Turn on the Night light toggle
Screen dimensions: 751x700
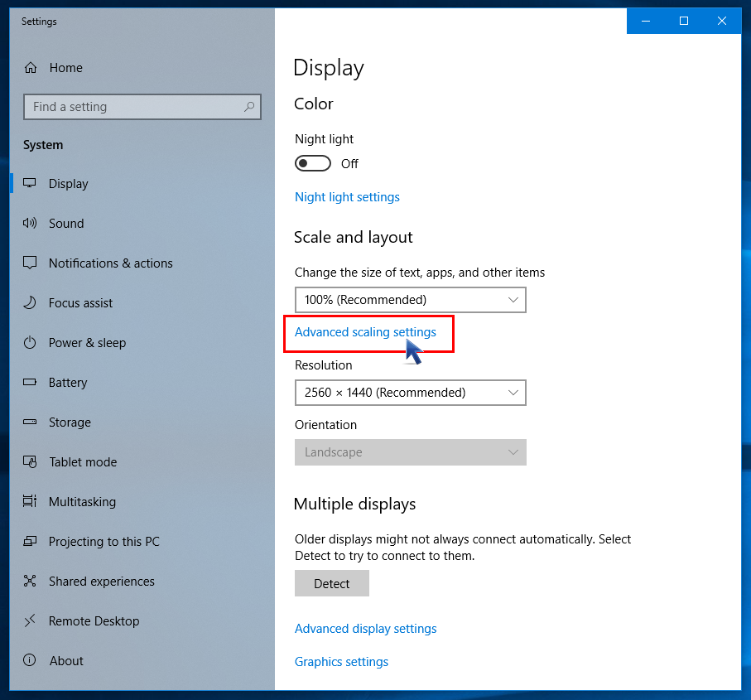[313, 164]
